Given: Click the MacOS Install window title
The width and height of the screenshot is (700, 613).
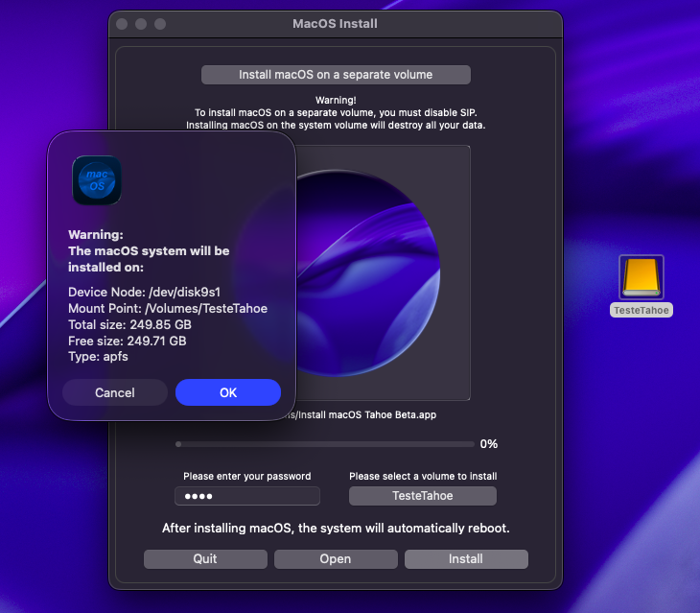Looking at the screenshot, I should point(335,24).
